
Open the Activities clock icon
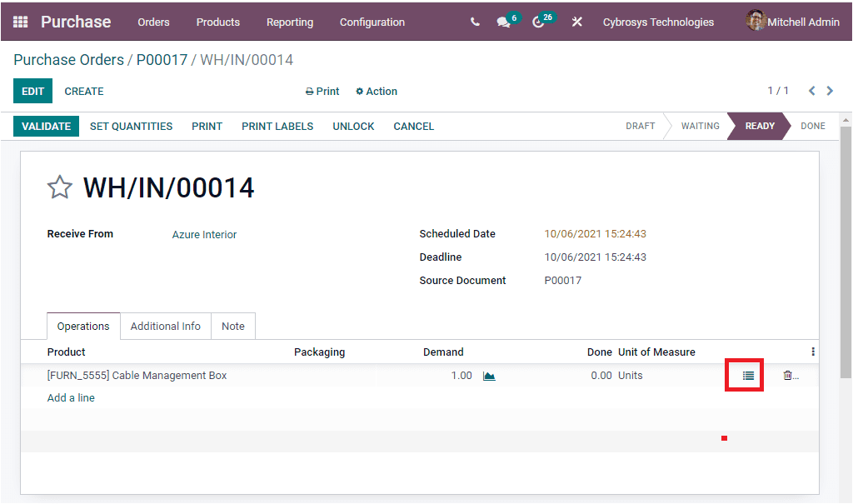point(539,22)
